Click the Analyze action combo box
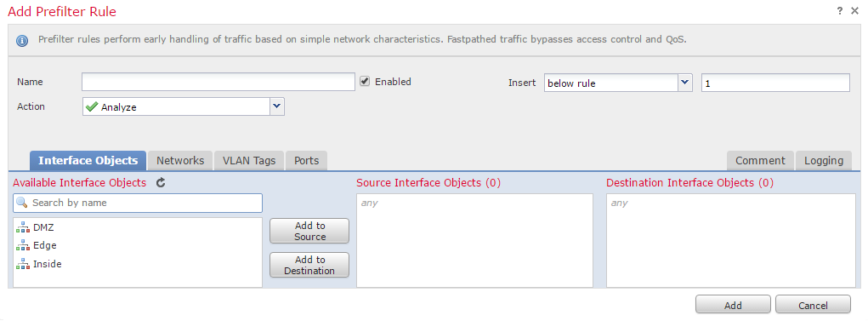Screen dimensions: 868x321 click(184, 107)
